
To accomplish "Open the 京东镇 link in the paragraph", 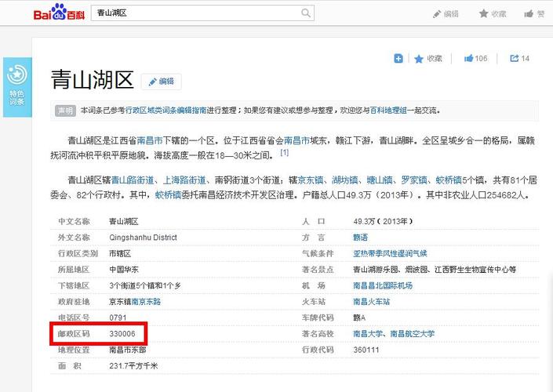I will (311, 180).
